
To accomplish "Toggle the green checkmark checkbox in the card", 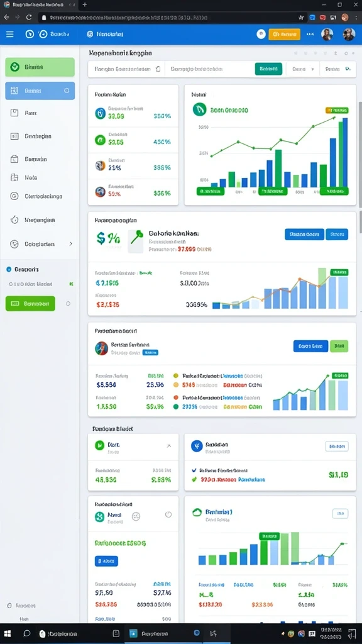I will click(x=194, y=479).
